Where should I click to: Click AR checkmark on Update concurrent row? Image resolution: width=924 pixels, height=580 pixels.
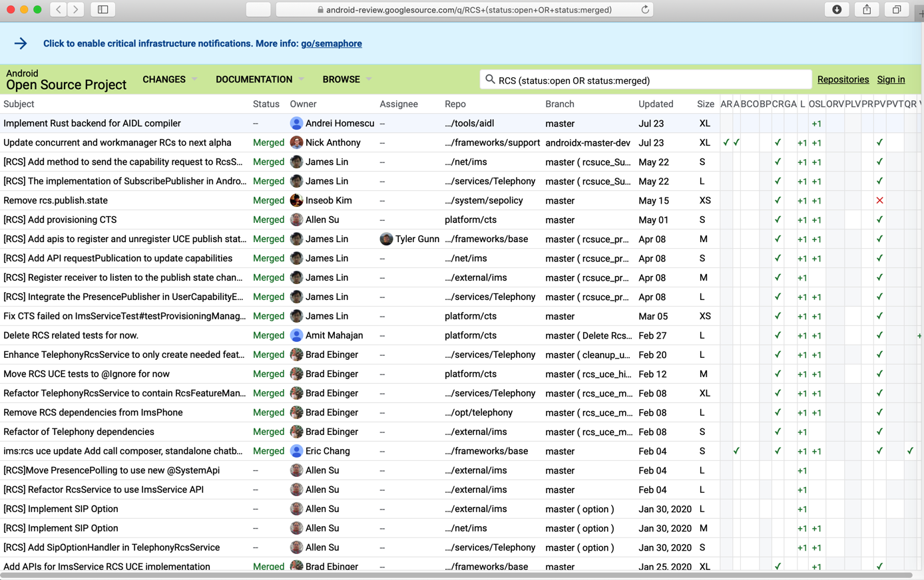tap(726, 142)
